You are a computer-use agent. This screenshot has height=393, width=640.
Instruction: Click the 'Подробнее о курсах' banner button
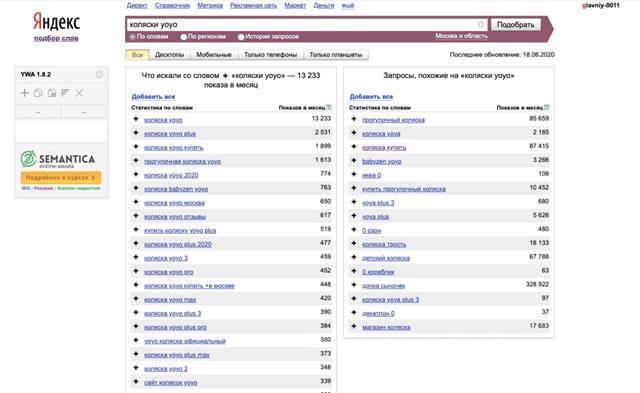tap(61, 178)
